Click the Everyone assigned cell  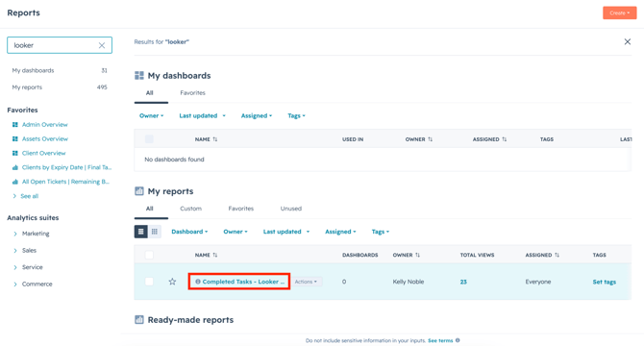(x=538, y=282)
